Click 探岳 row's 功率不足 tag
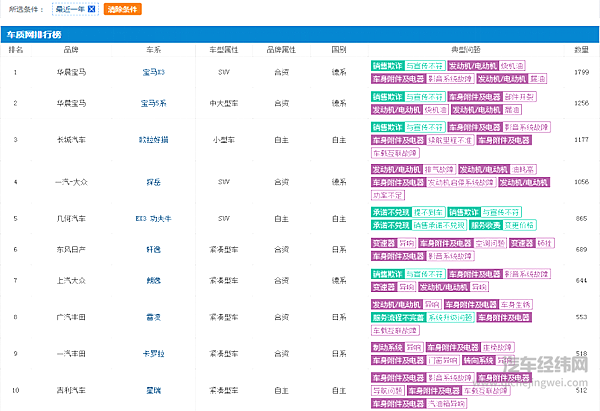Screen dimensions: 600x411 [388, 196]
